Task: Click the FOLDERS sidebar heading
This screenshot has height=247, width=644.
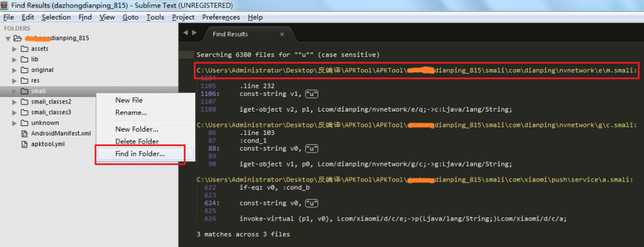Action: pos(17,28)
